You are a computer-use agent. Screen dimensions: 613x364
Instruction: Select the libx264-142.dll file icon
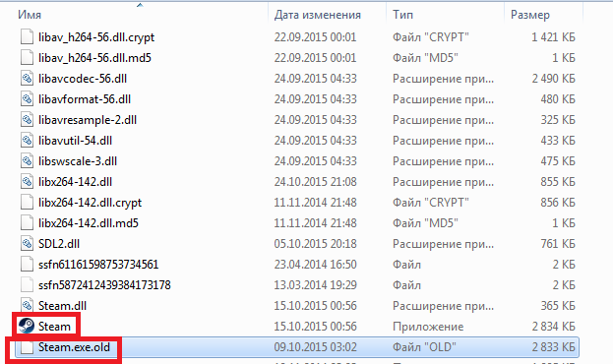[x=27, y=181]
